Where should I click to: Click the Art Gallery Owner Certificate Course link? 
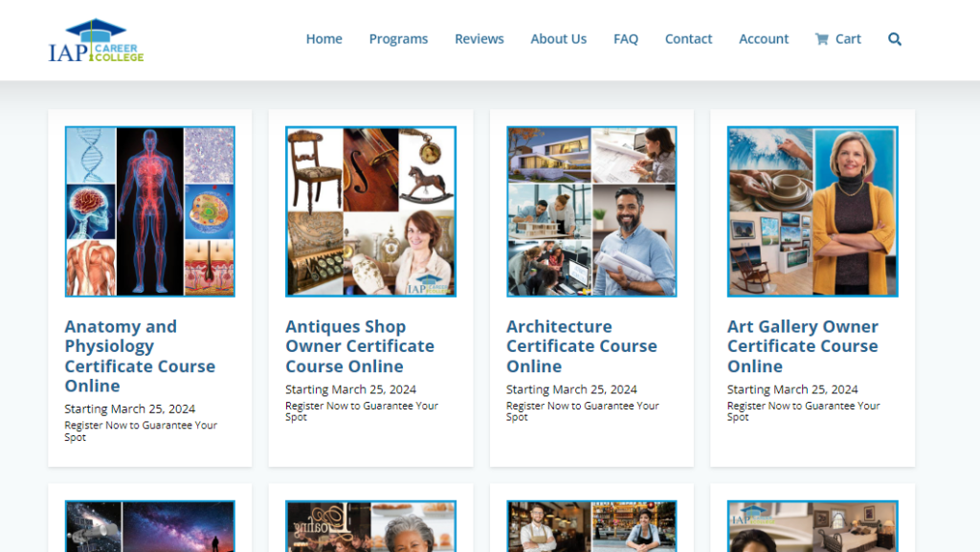pos(802,345)
